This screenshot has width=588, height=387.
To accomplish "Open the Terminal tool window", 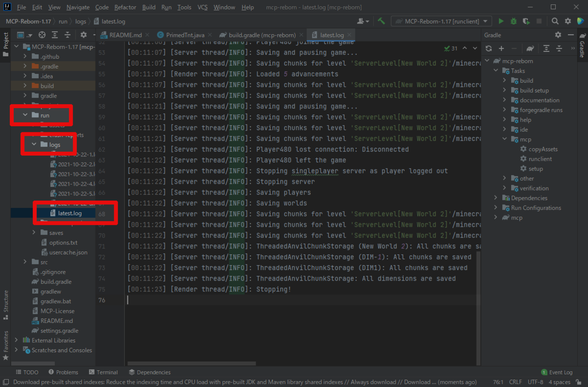I will (103, 372).
